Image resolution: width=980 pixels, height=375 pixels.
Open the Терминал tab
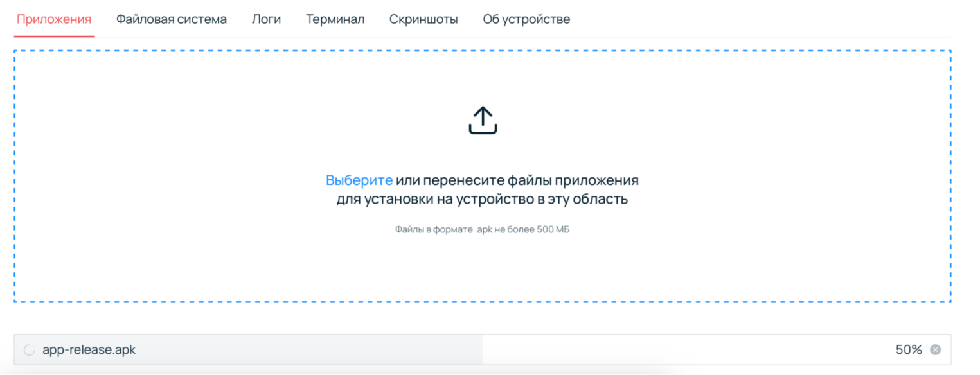click(335, 19)
